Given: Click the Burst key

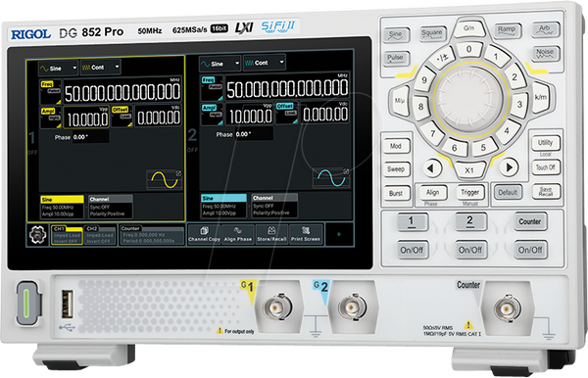Looking at the screenshot, I should pos(396,193).
